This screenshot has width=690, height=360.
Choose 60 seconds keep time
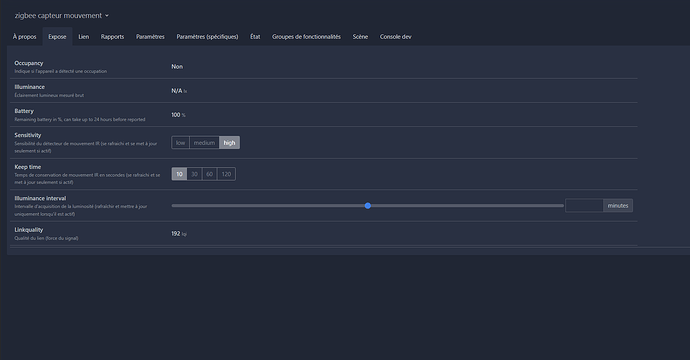[x=209, y=174]
